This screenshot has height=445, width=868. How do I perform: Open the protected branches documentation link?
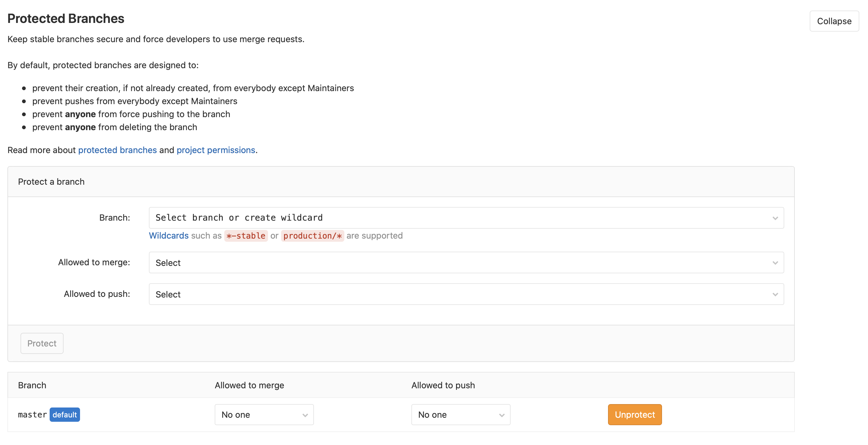tap(117, 150)
